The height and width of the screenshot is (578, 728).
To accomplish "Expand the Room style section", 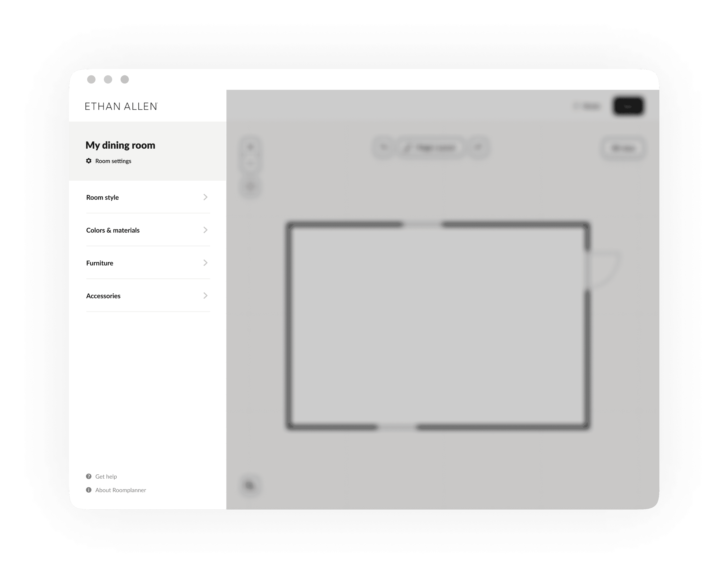I will point(147,197).
